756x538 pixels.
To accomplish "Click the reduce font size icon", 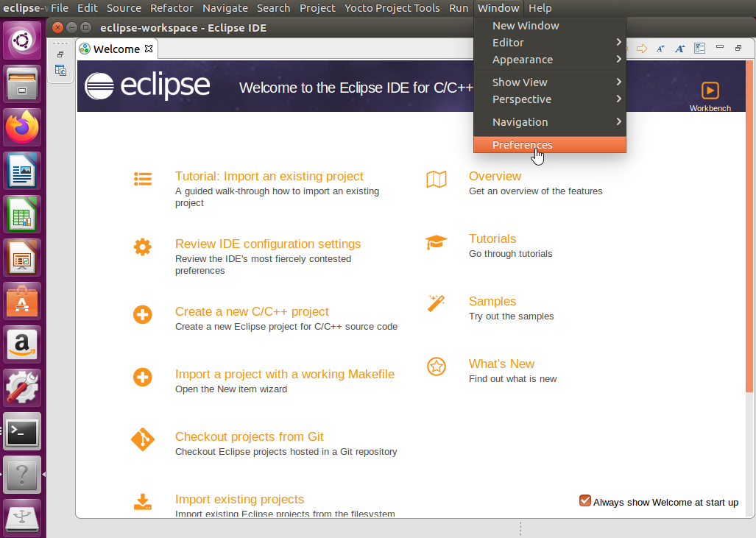I will pyautogui.click(x=660, y=49).
